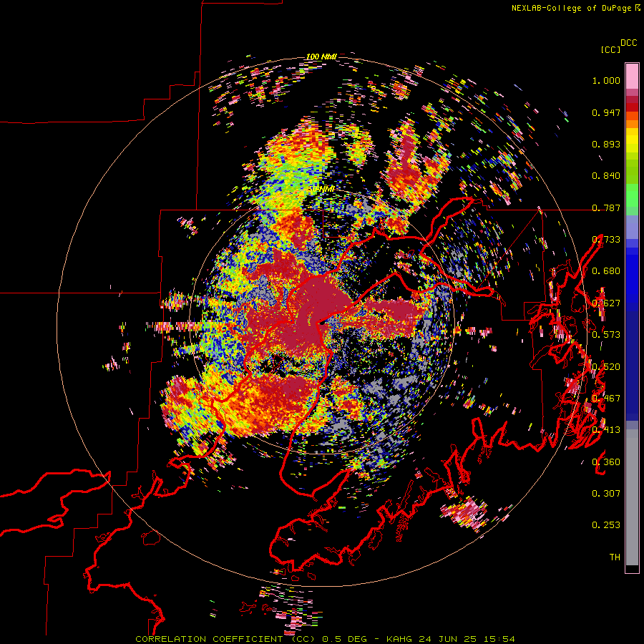Select the 0.253 legend value
Viewport: 644px width, 644px height.
pyautogui.click(x=606, y=525)
